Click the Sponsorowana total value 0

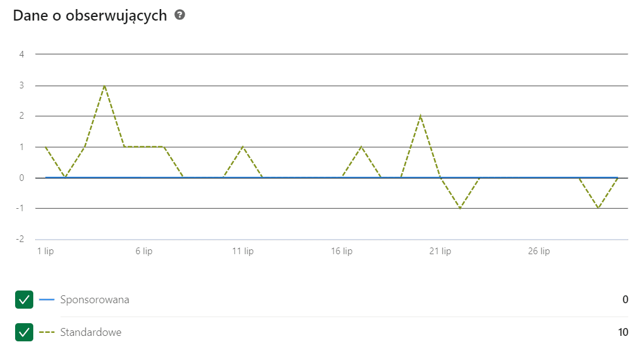pos(625,300)
